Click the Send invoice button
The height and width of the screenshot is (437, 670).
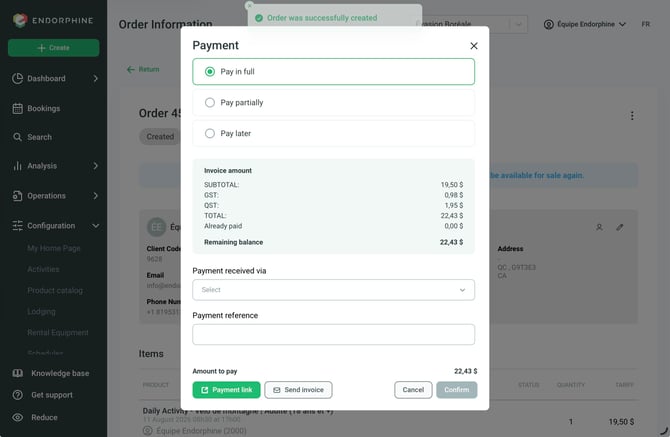coord(298,390)
